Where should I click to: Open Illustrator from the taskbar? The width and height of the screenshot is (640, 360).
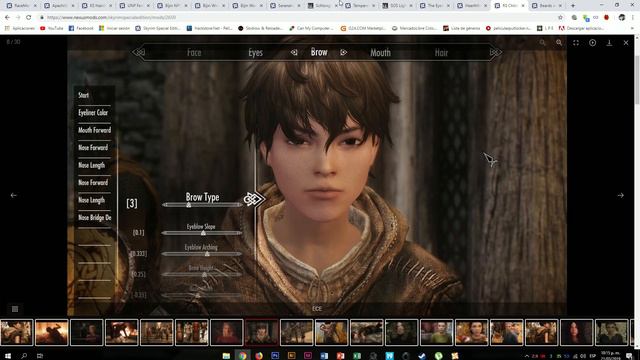pyautogui.click(x=291, y=356)
